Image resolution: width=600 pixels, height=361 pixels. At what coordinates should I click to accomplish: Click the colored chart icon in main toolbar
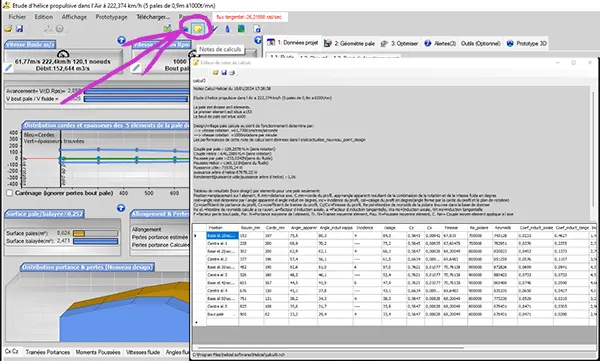tap(167, 29)
